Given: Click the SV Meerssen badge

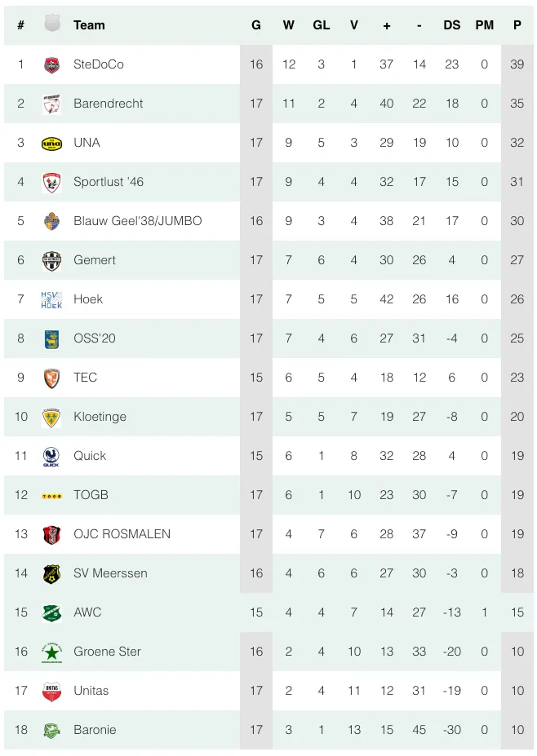Looking at the screenshot, I should tap(51, 573).
